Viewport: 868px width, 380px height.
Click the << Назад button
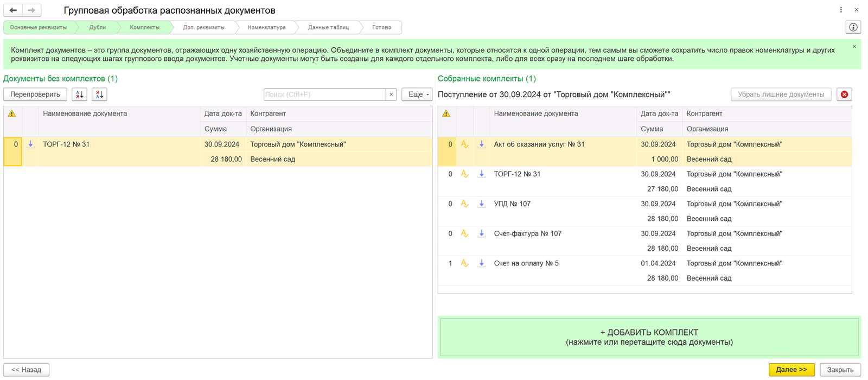pos(27,370)
